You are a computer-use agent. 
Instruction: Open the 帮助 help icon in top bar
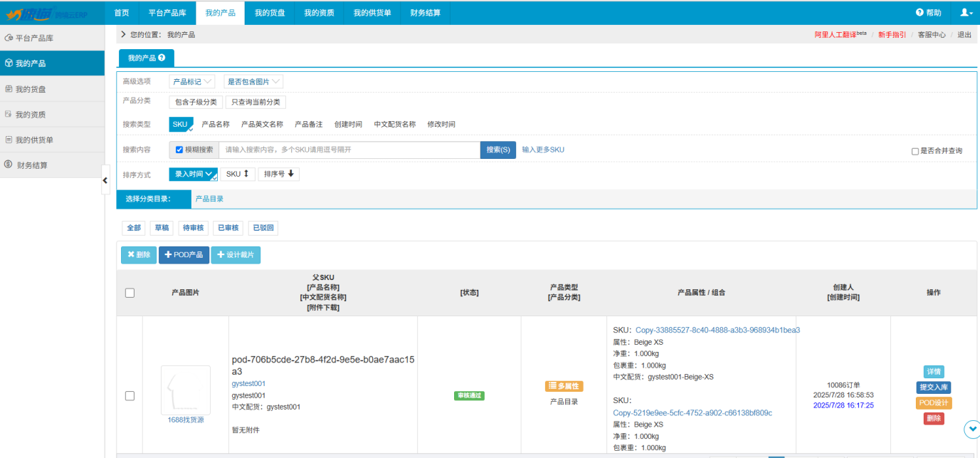pyautogui.click(x=920, y=12)
